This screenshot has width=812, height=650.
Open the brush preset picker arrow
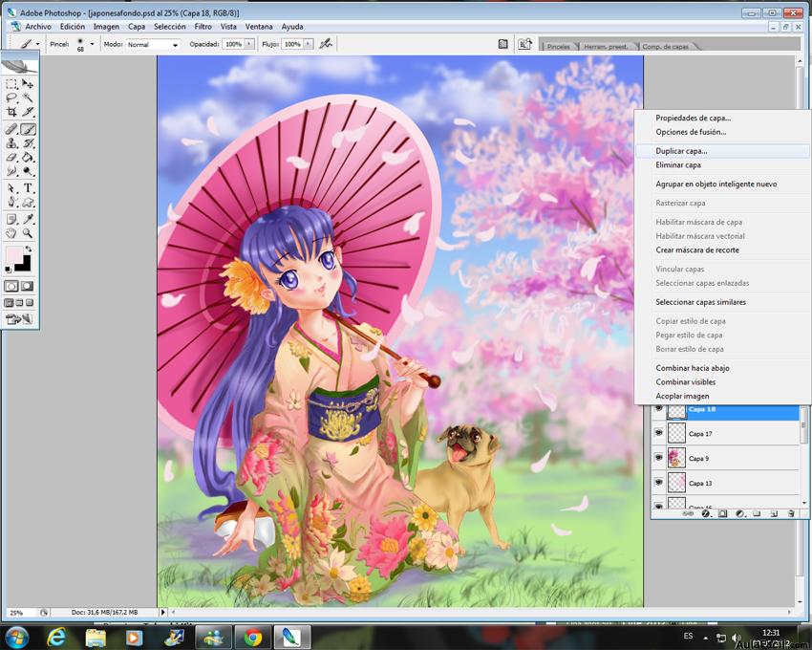point(92,44)
